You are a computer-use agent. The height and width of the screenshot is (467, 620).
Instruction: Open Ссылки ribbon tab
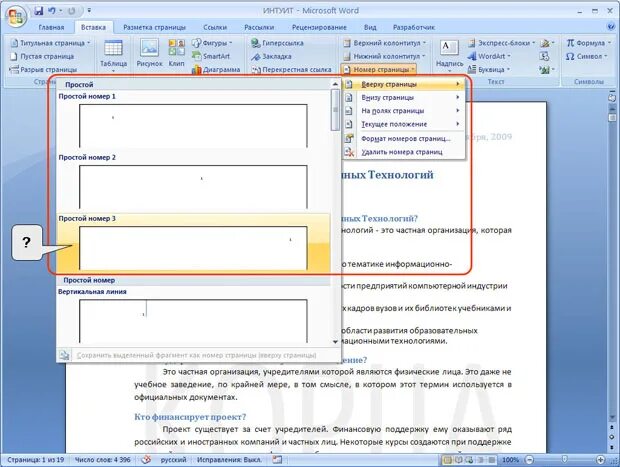pos(215,27)
